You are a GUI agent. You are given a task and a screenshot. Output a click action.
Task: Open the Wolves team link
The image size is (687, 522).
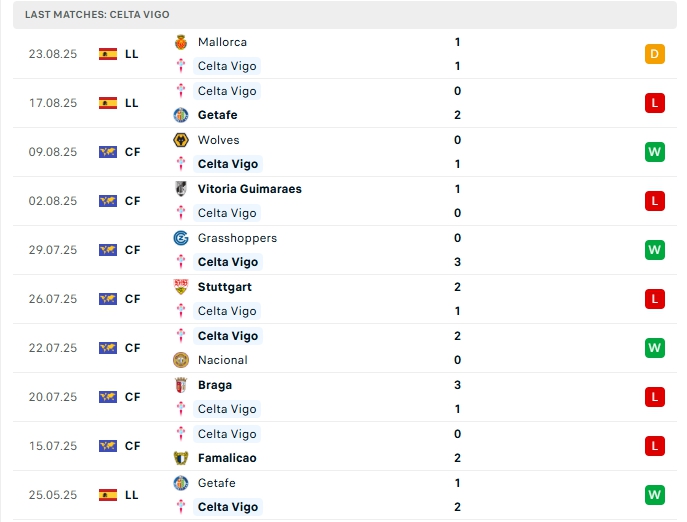218,140
